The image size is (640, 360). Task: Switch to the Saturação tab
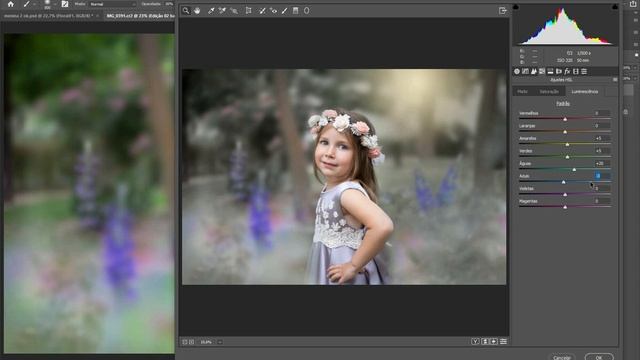(x=549, y=91)
